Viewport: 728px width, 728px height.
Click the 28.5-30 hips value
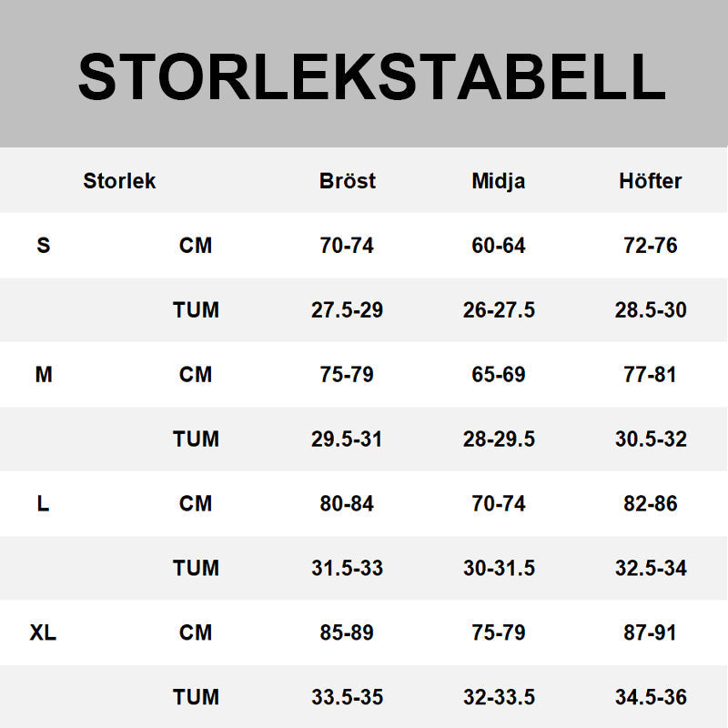coord(650,310)
